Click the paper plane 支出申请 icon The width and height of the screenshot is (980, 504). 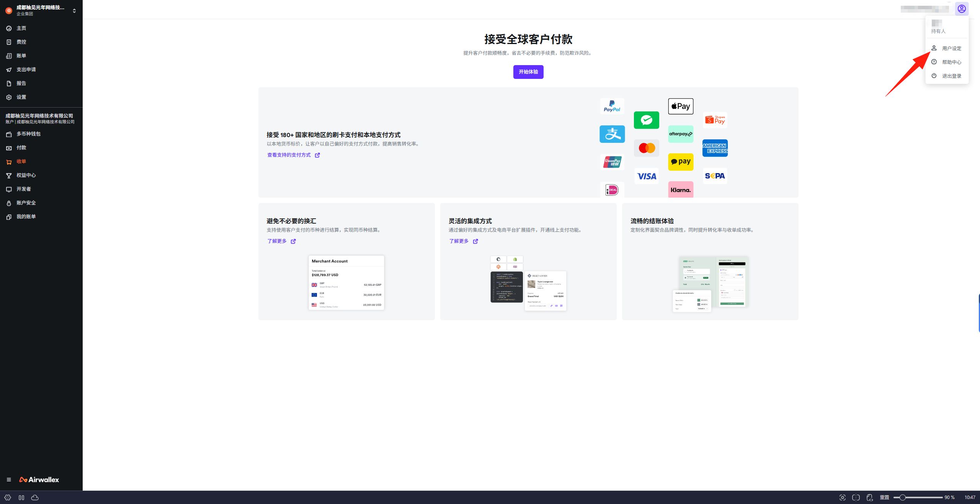[x=9, y=70]
